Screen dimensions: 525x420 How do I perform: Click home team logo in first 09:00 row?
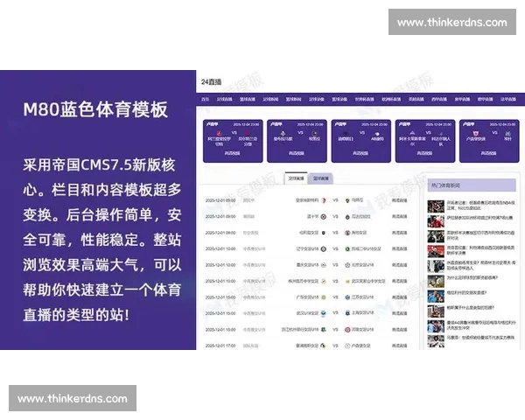point(324,200)
